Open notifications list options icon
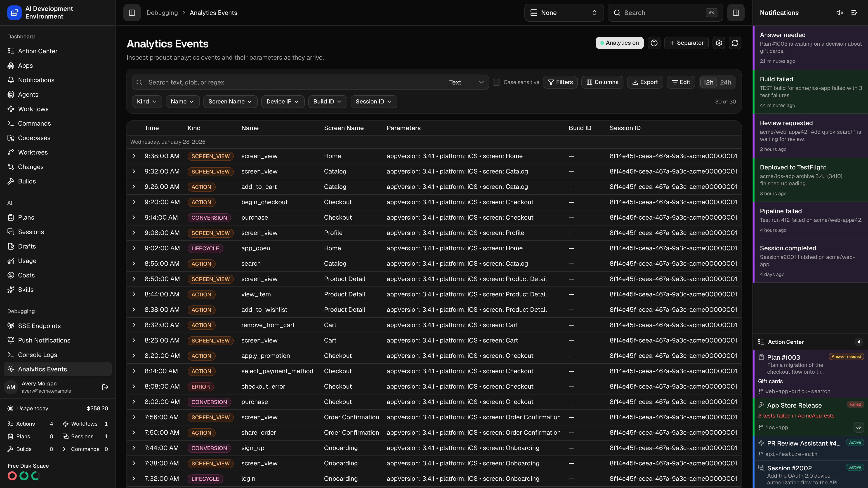 click(854, 12)
